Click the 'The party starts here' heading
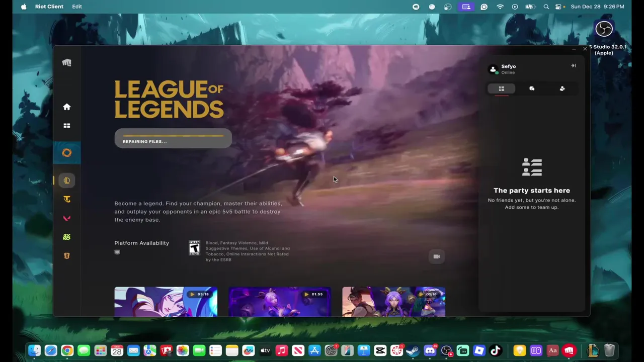The image size is (644, 362). tap(532, 191)
